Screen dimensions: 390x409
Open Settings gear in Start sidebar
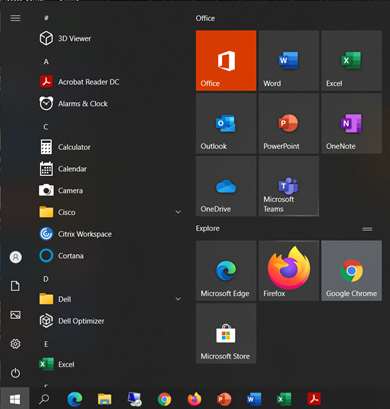click(15, 344)
